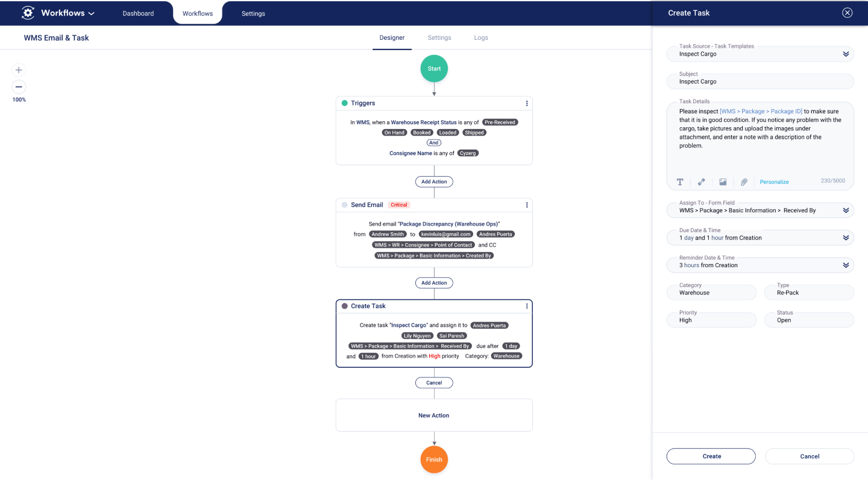Click the Subject input field
This screenshot has width=868, height=480.
pyautogui.click(x=759, y=81)
